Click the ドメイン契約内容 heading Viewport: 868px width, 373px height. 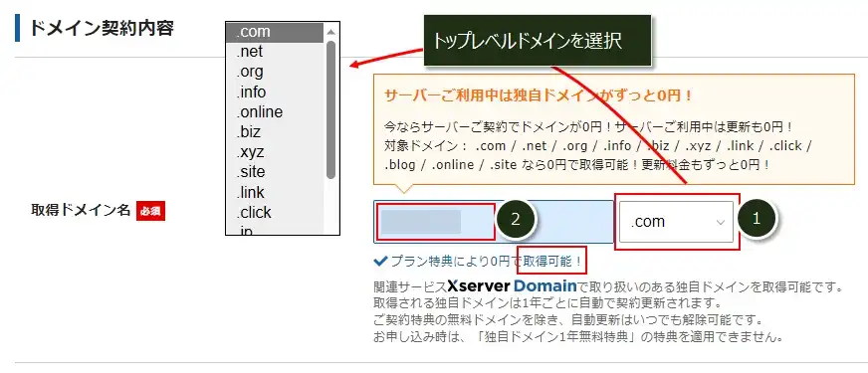click(102, 28)
